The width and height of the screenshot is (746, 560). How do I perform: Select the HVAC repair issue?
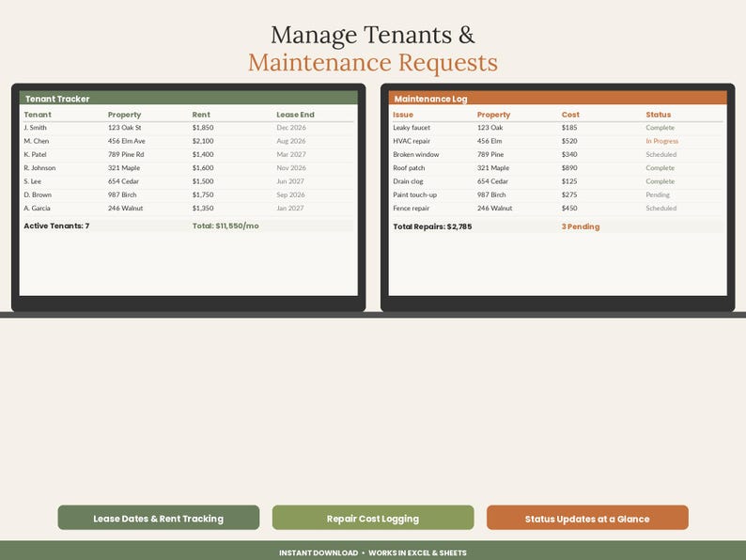click(412, 141)
